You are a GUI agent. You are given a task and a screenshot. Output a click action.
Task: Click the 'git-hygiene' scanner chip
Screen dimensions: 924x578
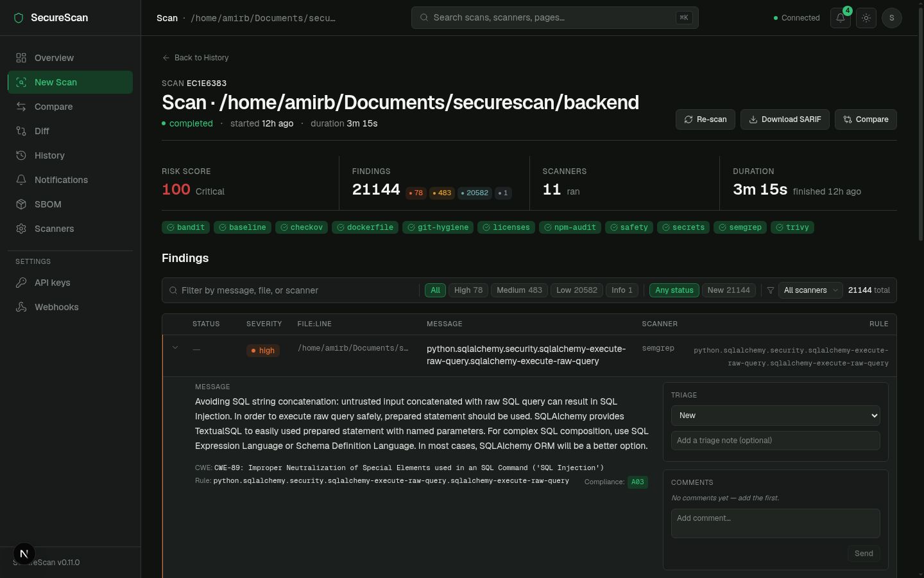[438, 227]
